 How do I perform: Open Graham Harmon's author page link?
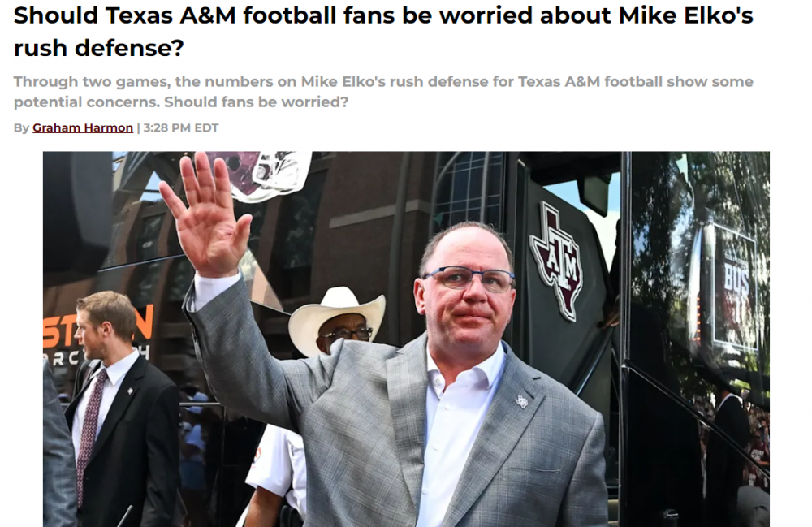(x=83, y=127)
